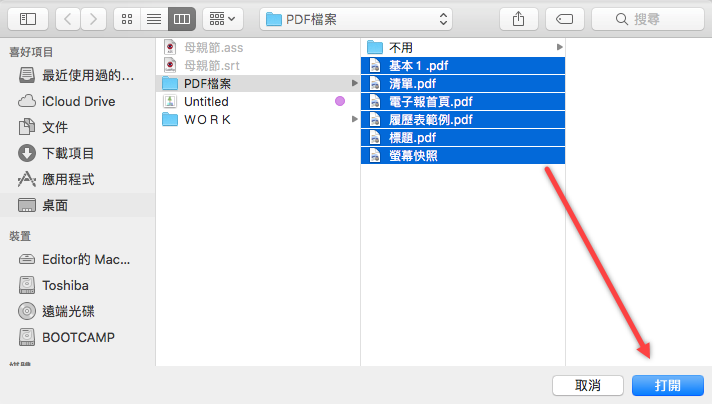
Task: Select the 不用 folder
Action: (x=463, y=47)
